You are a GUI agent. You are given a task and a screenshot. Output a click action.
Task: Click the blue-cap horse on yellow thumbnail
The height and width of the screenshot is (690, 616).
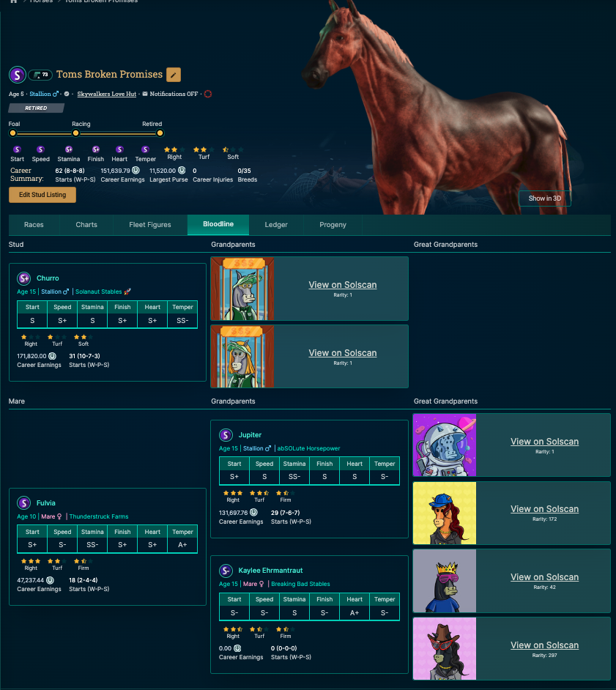click(445, 513)
